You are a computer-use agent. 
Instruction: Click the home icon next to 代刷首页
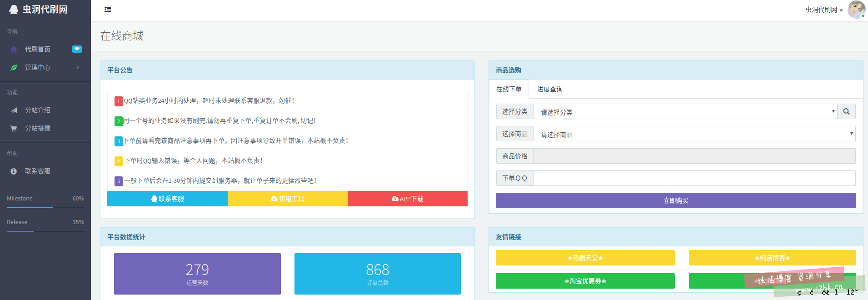[x=14, y=50]
